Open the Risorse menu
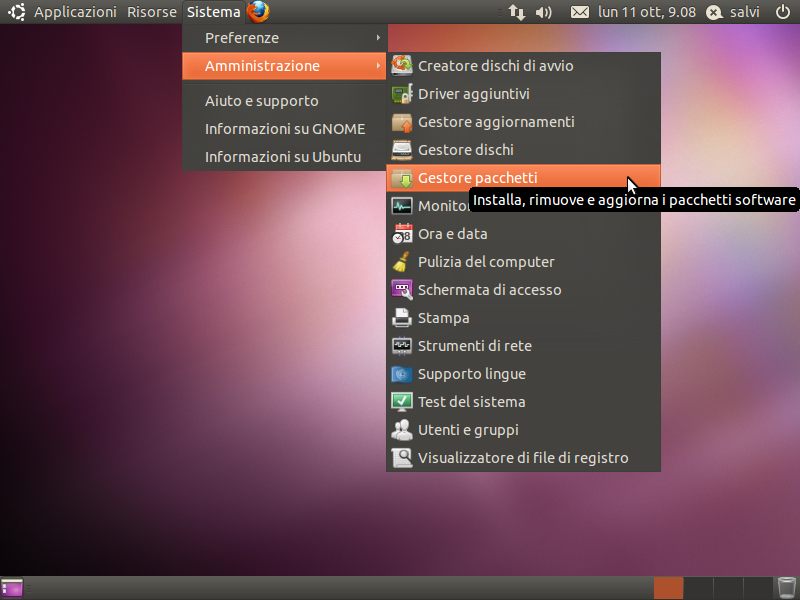This screenshot has width=800, height=600. tap(152, 12)
